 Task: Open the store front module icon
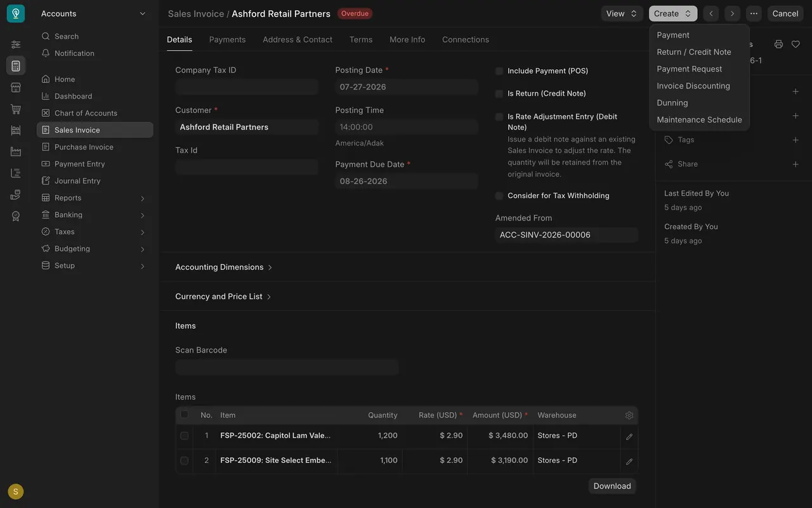coord(16,88)
